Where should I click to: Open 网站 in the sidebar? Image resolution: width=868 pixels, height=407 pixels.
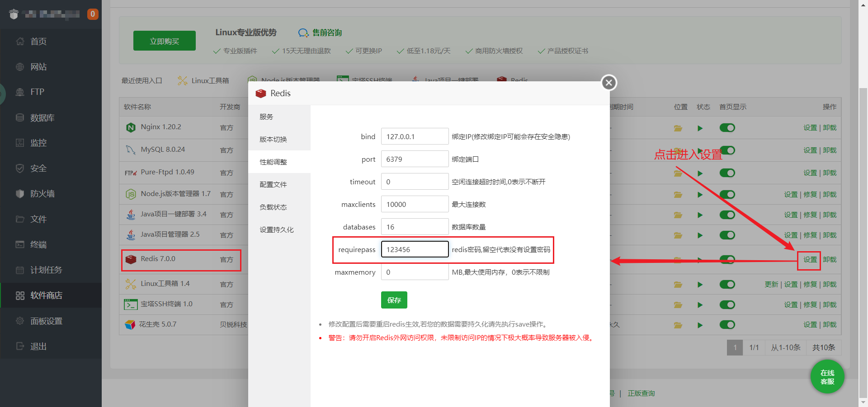[x=38, y=67]
